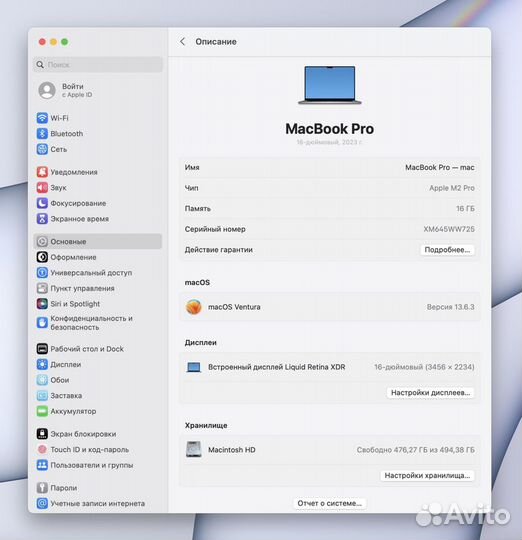
Task: Open Конфиденциальность и безопасность hand icon
Action: [42, 323]
